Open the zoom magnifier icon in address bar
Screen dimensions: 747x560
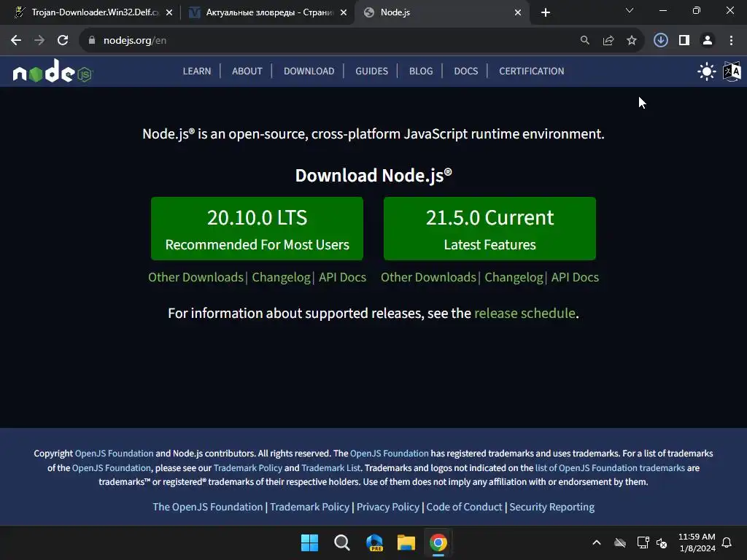click(584, 41)
